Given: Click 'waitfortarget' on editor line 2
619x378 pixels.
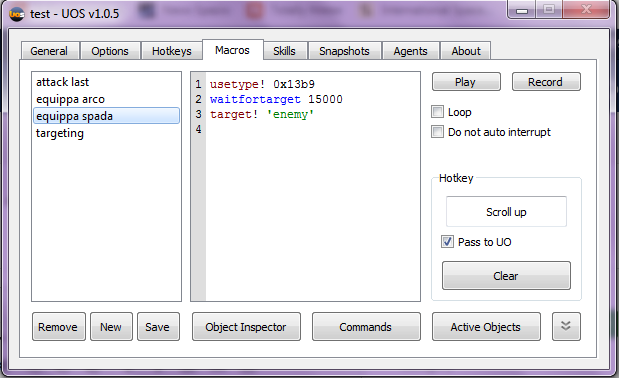Looking at the screenshot, I should coord(255,99).
